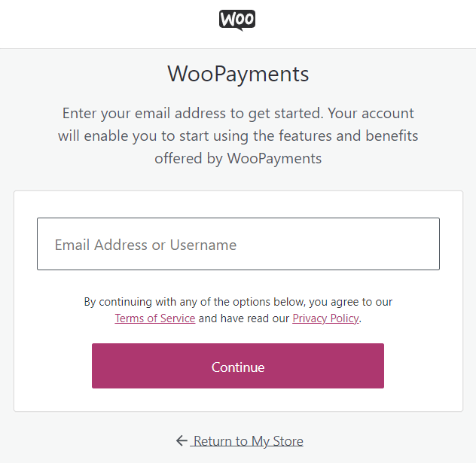
Task: Read the Privacy Policy via its link
Action: tap(325, 318)
